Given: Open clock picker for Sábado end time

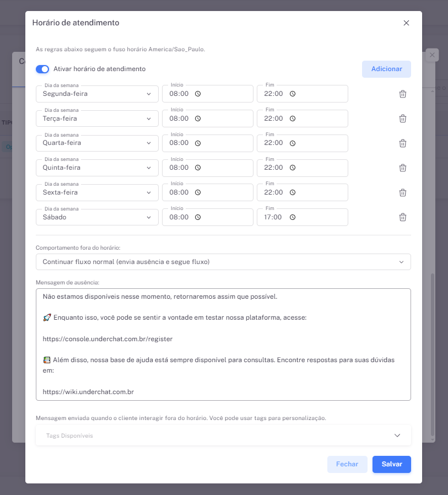Looking at the screenshot, I should click(293, 217).
